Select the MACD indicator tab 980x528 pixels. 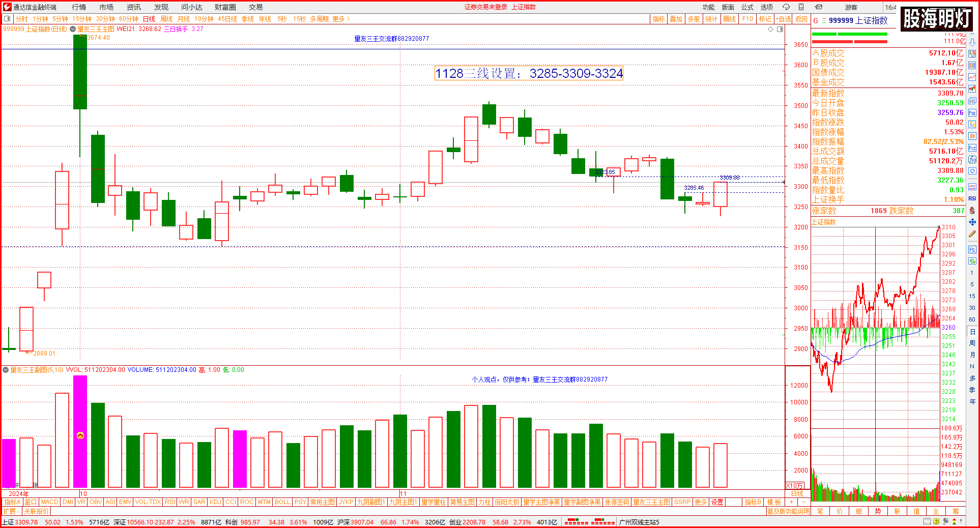(x=50, y=502)
